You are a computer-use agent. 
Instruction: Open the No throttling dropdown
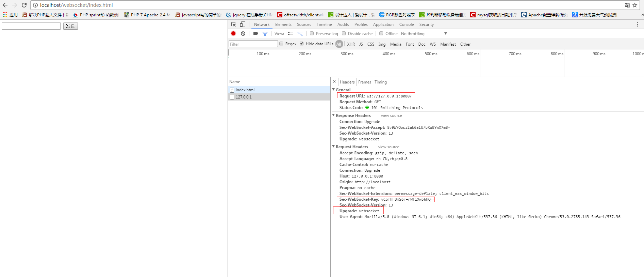(424, 34)
